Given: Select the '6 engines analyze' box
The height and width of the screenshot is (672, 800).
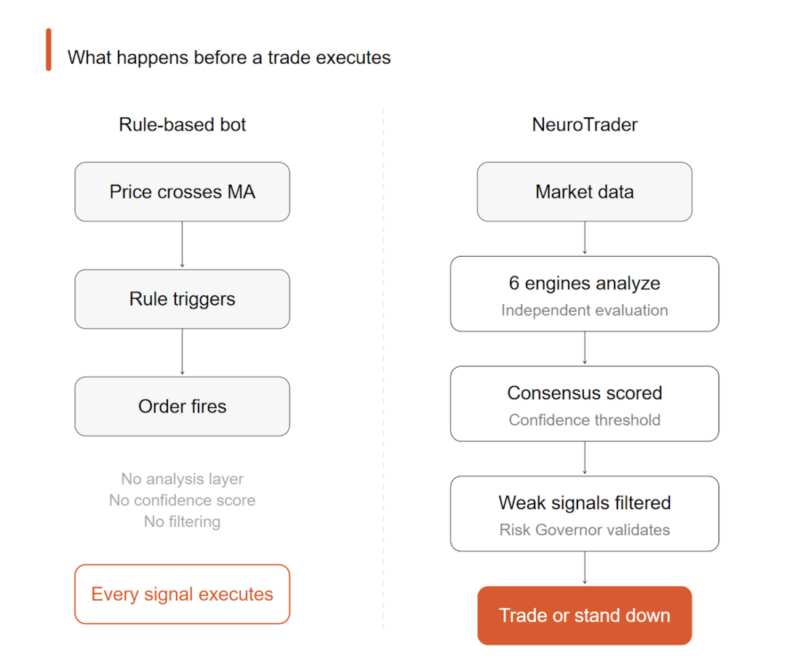Looking at the screenshot, I should (585, 294).
